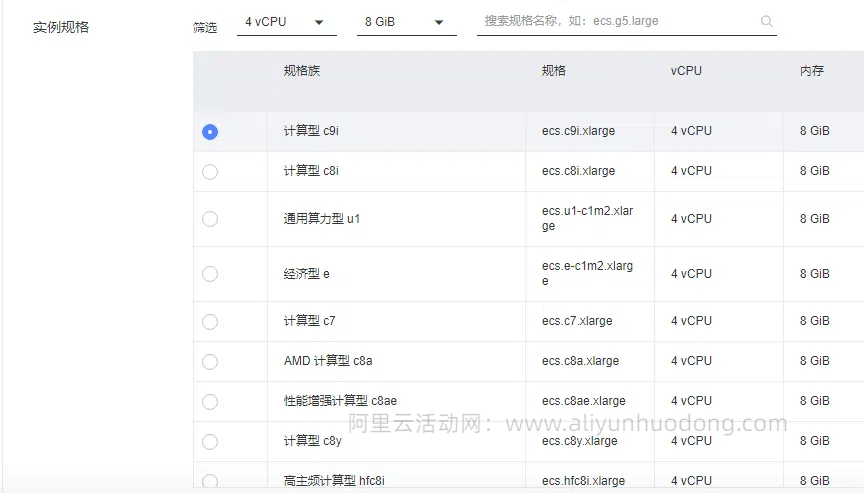
Task: Select the 性能增强计算型 c8ae radio button
Action: [210, 402]
